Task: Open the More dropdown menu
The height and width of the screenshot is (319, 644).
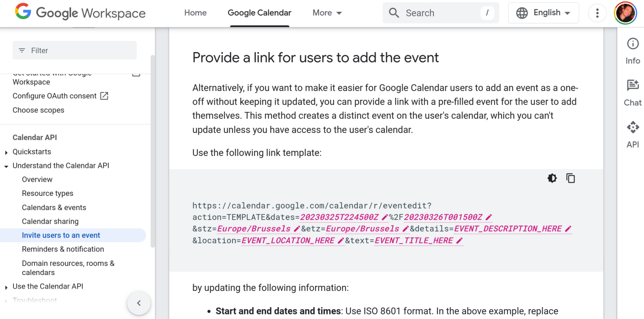Action: (327, 13)
